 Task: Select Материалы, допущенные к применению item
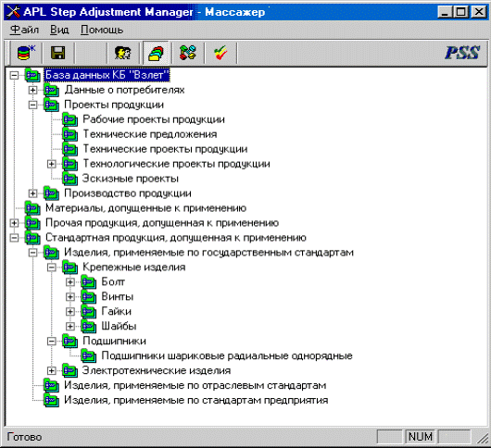(x=146, y=208)
